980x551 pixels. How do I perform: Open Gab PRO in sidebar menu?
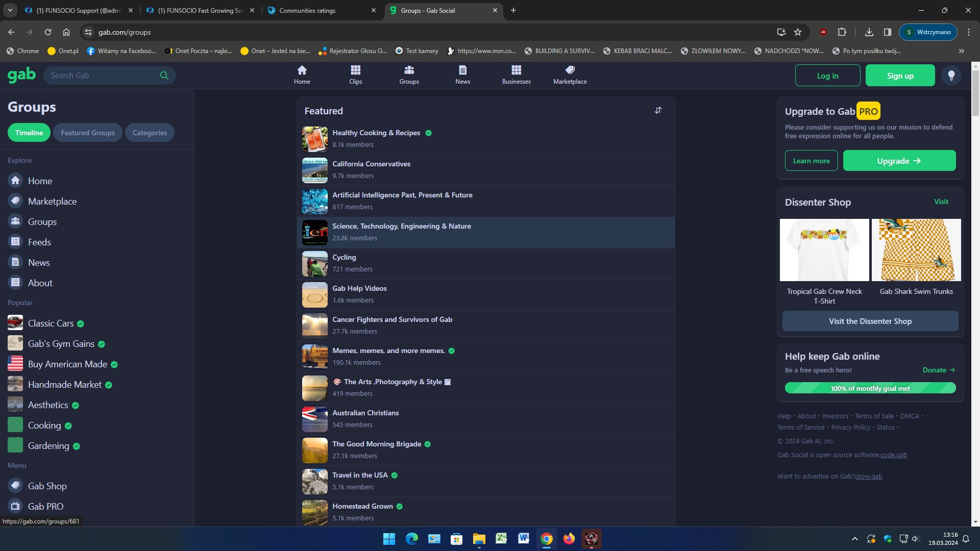(45, 506)
